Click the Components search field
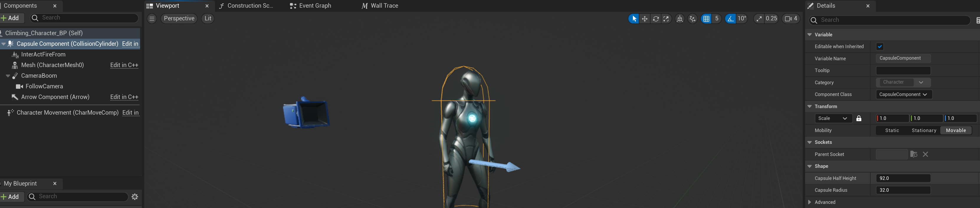Viewport: 980px width, 208px height. (x=84, y=18)
